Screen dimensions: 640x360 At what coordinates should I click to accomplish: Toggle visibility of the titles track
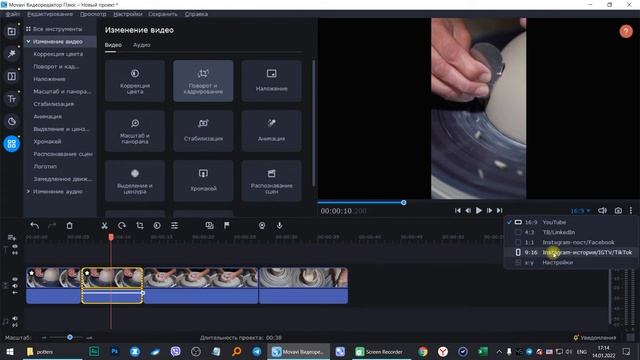click(15, 247)
